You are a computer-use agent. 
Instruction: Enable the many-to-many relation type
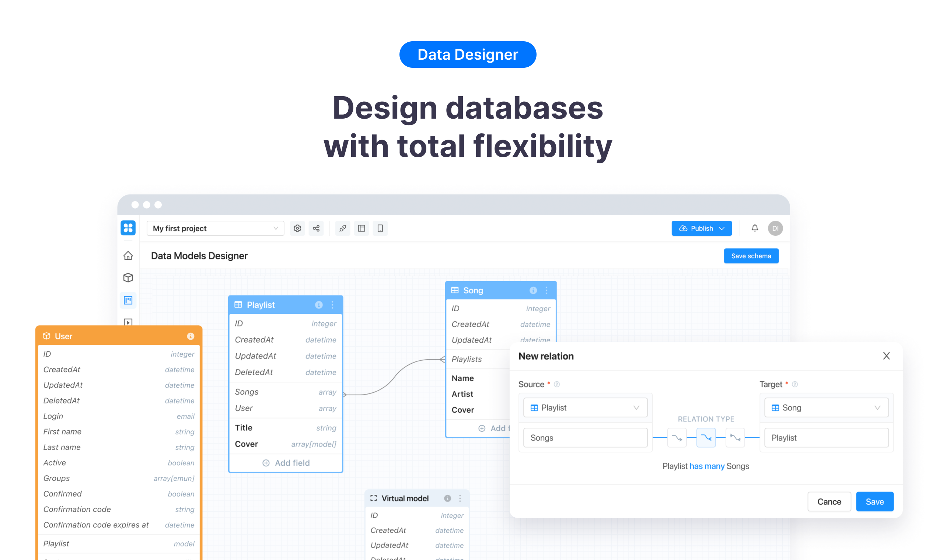(x=735, y=437)
